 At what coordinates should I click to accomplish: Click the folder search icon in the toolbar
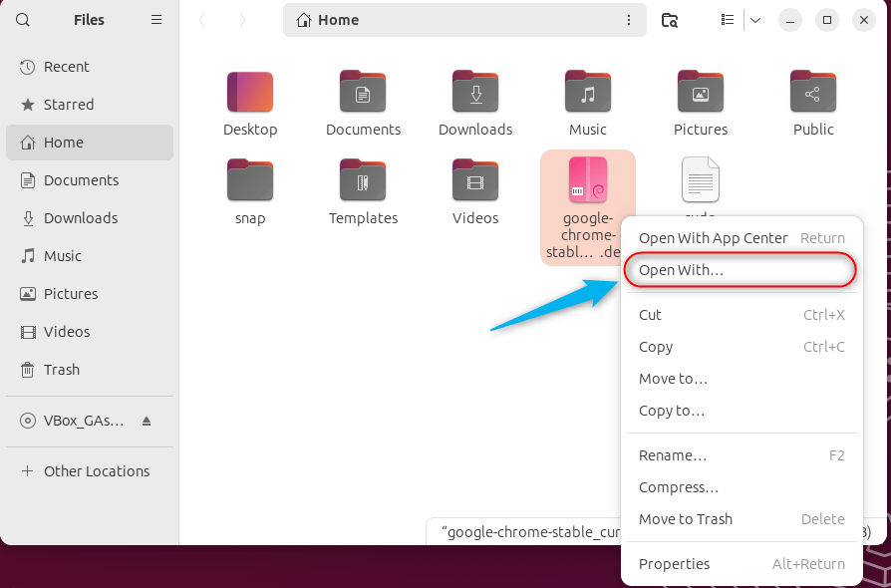click(670, 20)
